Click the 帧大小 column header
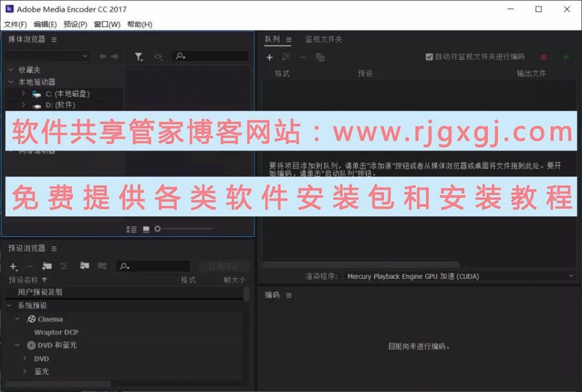This screenshot has height=392, width=582. point(234,280)
